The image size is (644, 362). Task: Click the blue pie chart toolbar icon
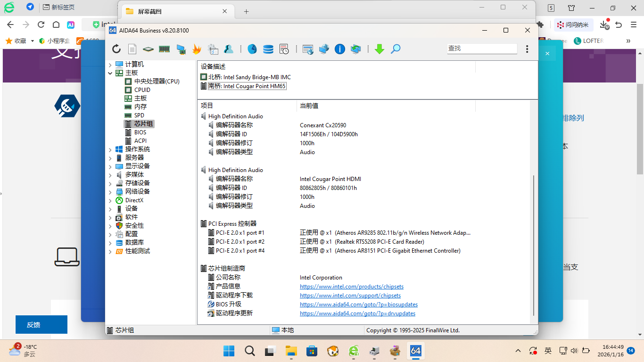pos(252,49)
